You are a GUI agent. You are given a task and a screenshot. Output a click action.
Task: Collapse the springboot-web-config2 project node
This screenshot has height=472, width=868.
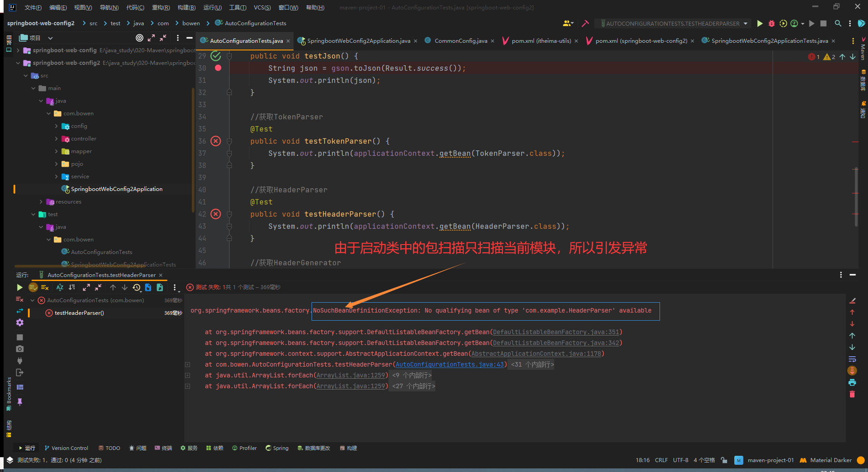(x=18, y=63)
